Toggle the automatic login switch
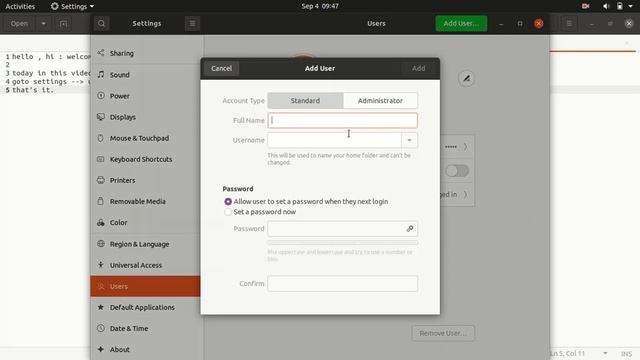 (457, 171)
